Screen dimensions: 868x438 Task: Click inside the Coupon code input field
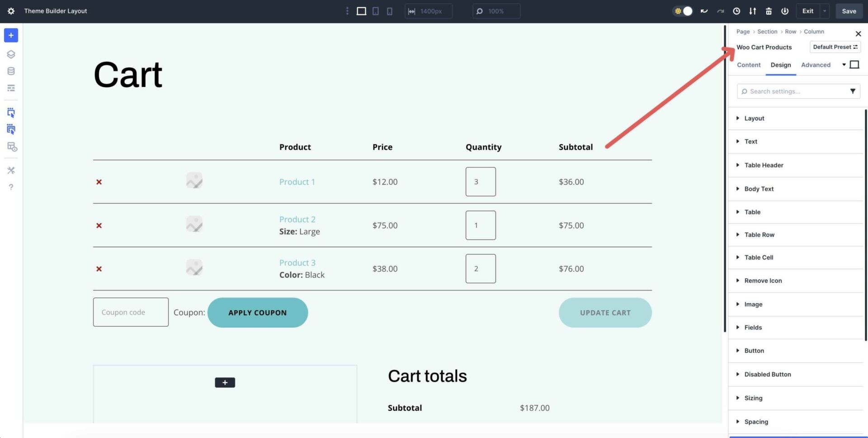pos(131,312)
